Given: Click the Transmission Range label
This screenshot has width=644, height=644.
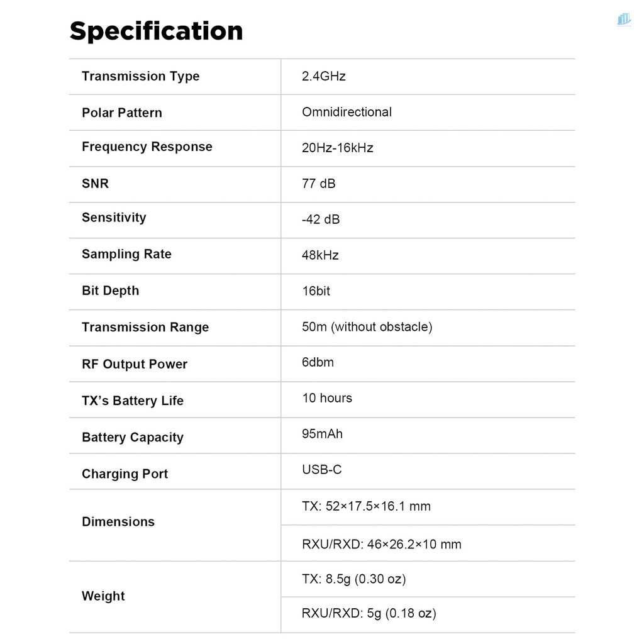Looking at the screenshot, I should point(145,327).
